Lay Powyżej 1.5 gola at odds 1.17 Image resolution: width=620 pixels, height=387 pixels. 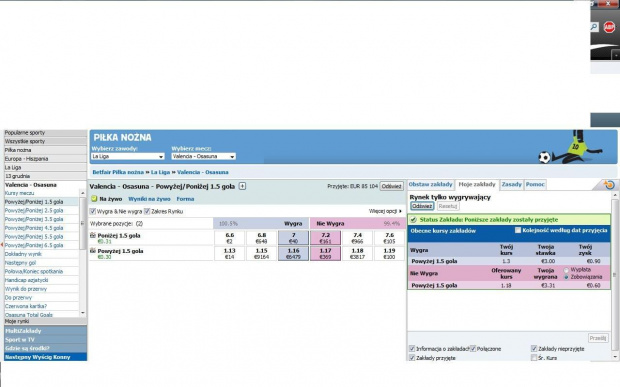pos(325,253)
